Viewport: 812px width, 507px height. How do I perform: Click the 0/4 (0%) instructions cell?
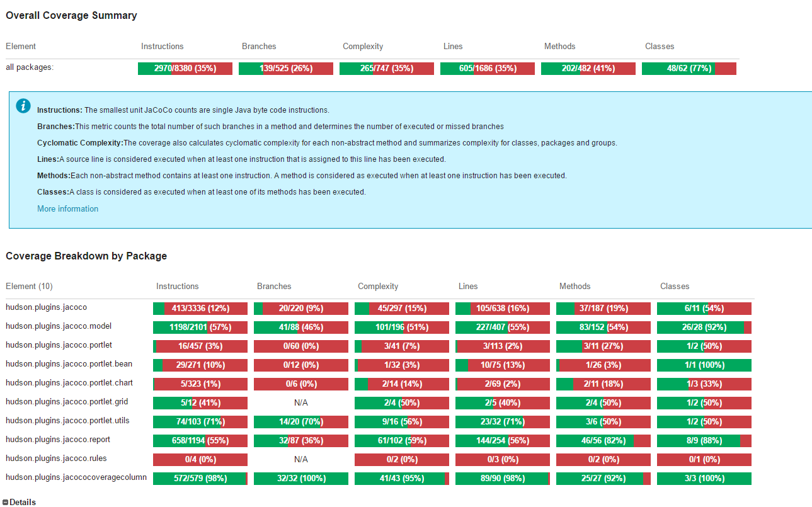200,460
